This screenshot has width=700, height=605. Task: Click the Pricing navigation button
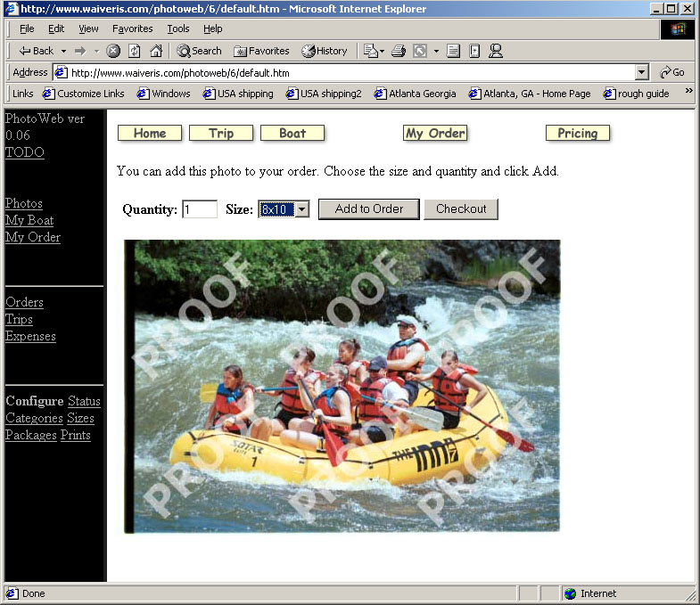point(578,133)
